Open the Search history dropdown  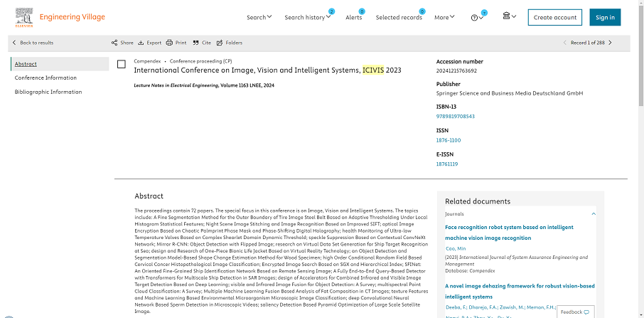pyautogui.click(x=307, y=17)
